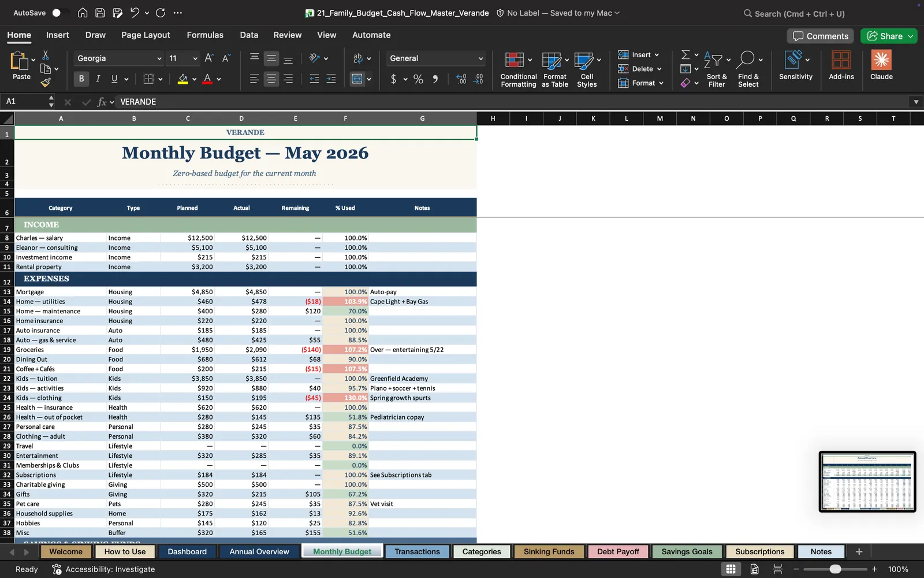Add a new sheet with plus button
924x578 pixels.
tap(859, 551)
